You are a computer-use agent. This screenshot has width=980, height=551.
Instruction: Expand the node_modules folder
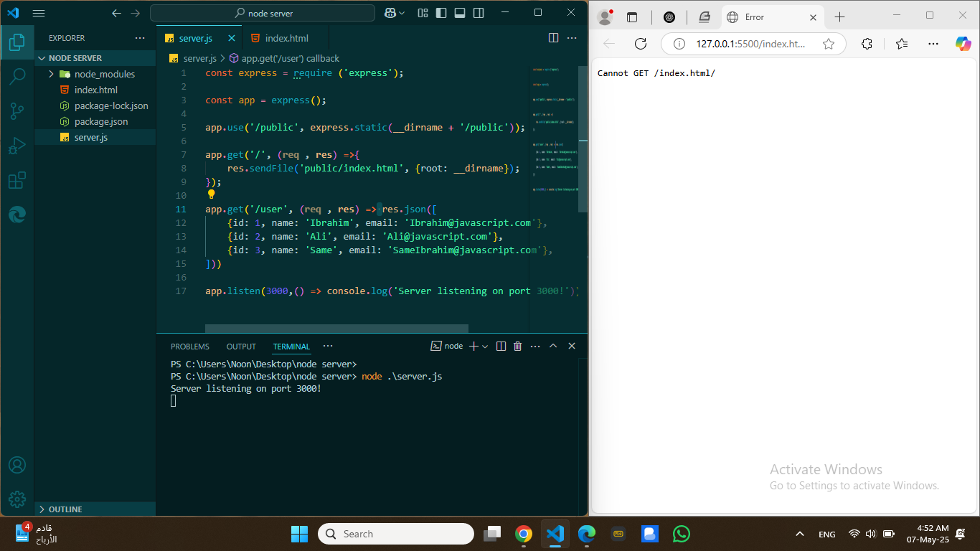tap(51, 74)
